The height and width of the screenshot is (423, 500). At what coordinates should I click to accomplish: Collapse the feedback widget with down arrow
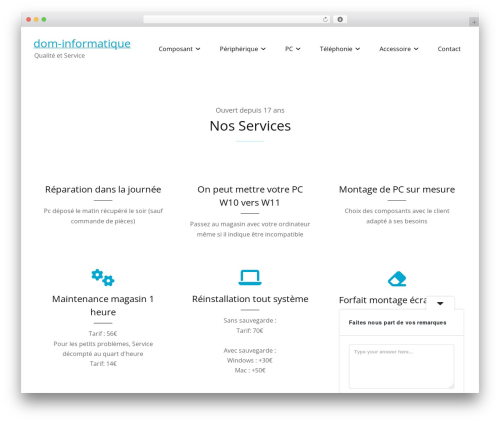(440, 303)
